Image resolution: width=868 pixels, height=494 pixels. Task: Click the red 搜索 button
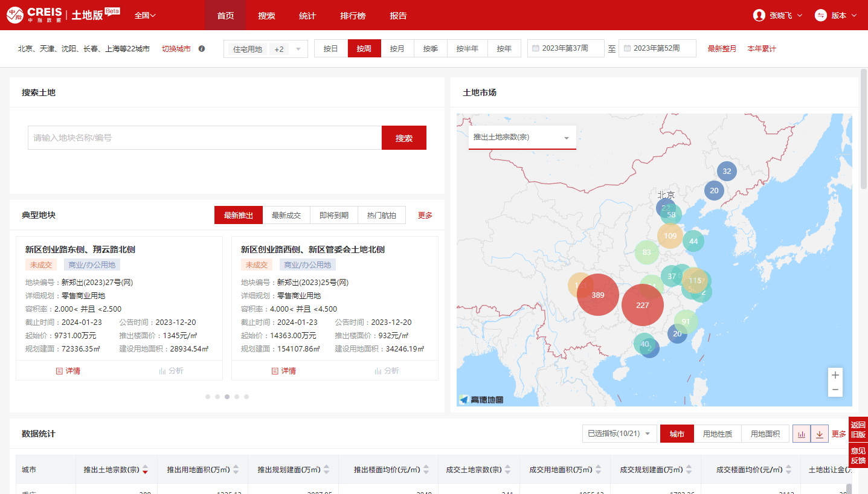[403, 138]
